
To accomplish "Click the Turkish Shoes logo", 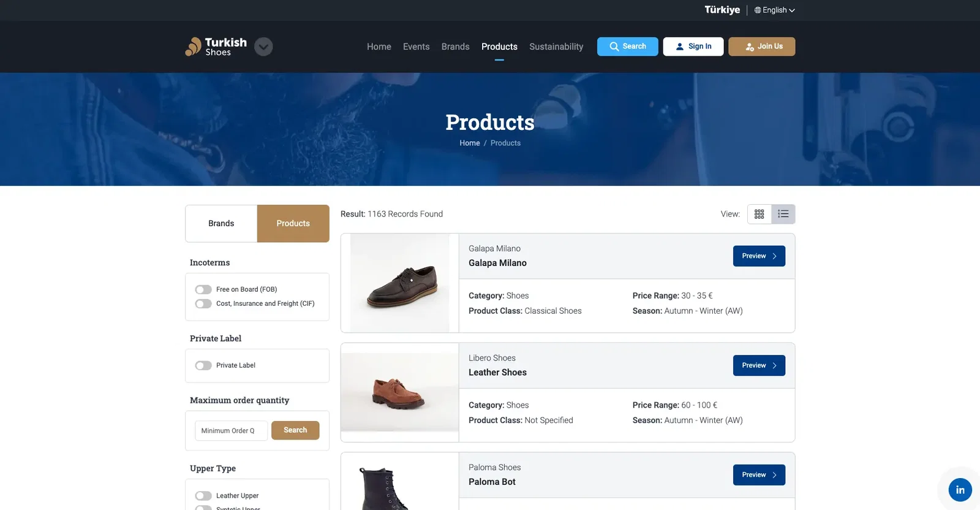I will tap(216, 47).
